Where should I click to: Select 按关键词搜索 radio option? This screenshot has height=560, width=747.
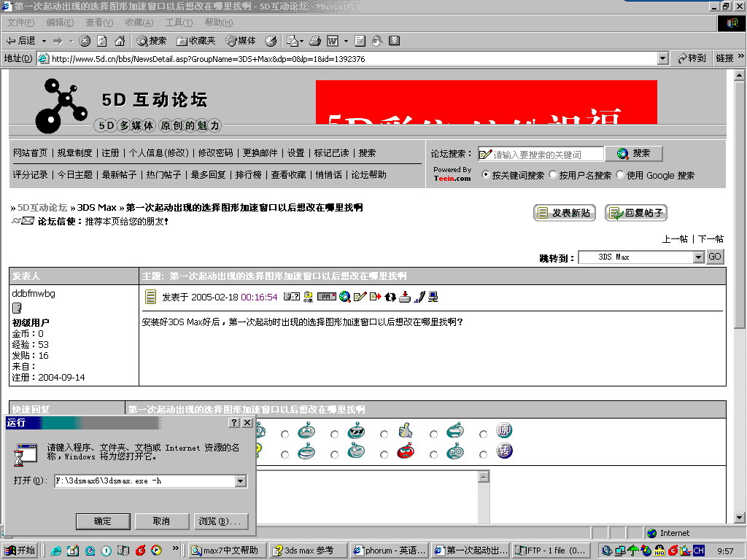click(485, 175)
